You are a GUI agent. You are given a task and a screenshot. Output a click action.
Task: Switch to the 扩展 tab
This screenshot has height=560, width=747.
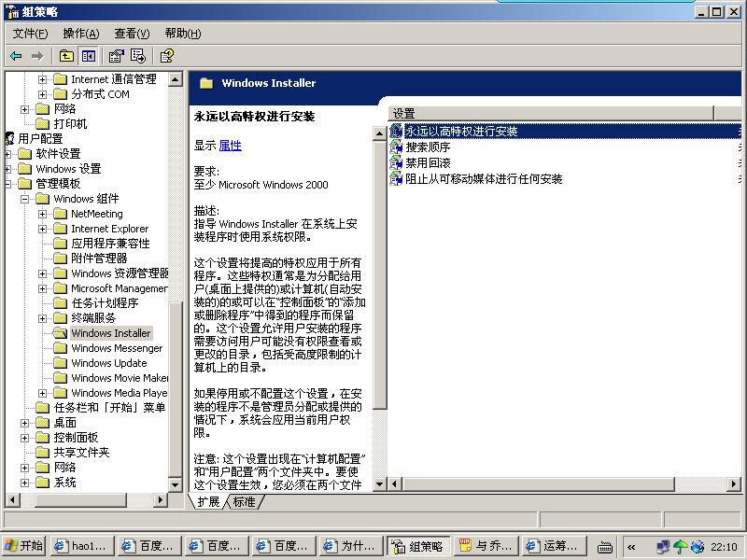(208, 501)
